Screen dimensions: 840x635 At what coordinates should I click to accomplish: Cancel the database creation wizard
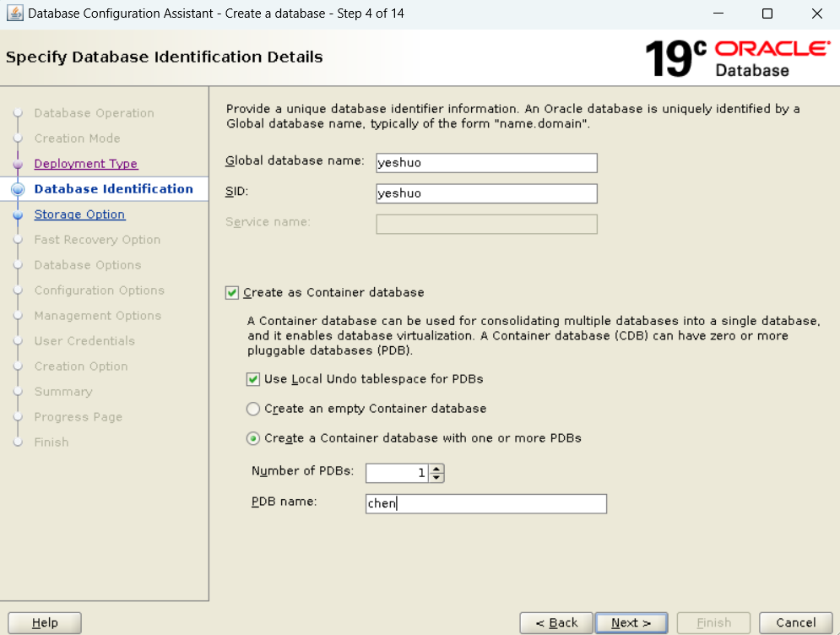(x=795, y=622)
